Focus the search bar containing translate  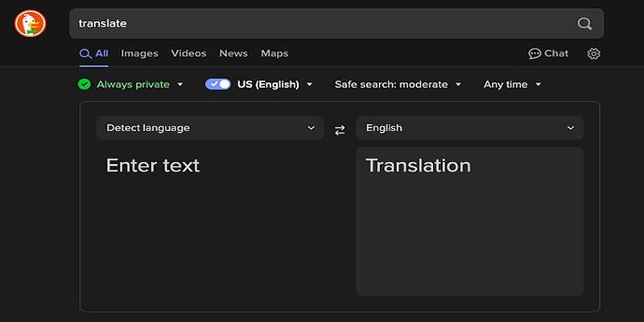tap(322, 23)
